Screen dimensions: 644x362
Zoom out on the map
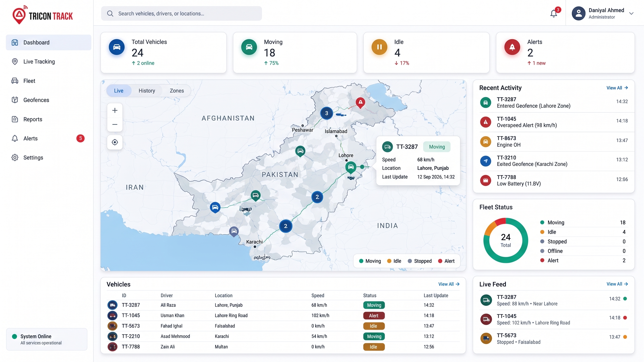pos(115,124)
